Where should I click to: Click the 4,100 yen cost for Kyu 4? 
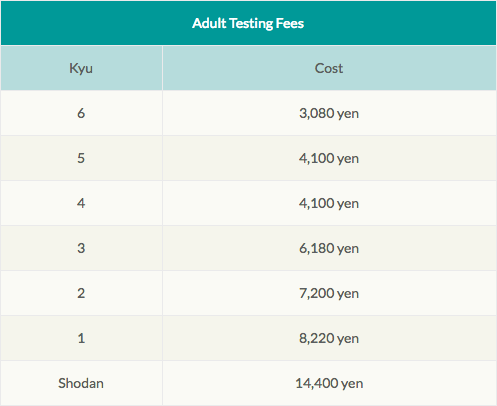point(329,203)
